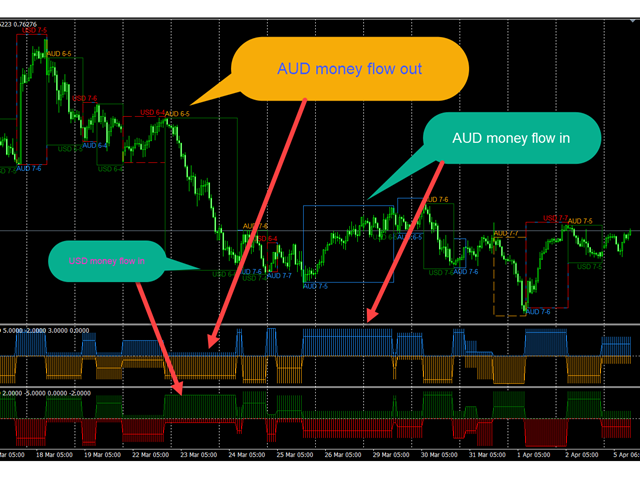Screen dimensions: 640x480
Task: Click the red USD 7-5 zone label
Action: pos(34,30)
